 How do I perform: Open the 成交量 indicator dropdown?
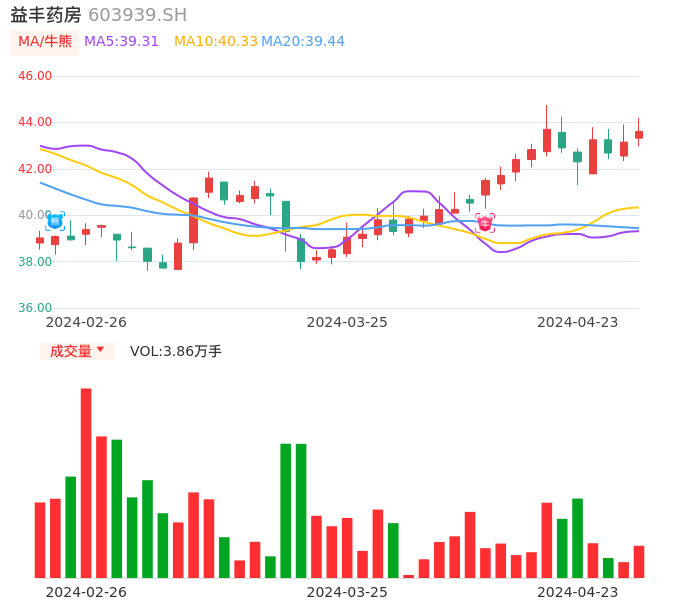click(77, 351)
